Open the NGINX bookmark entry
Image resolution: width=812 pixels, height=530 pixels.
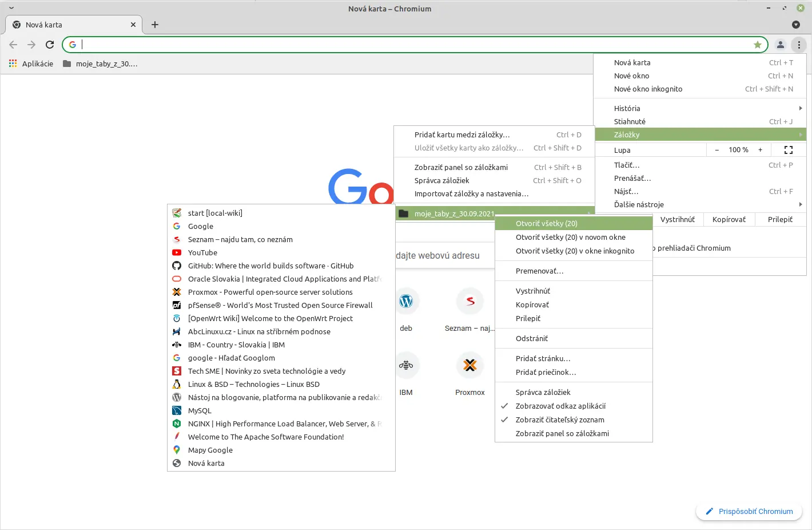click(281, 424)
